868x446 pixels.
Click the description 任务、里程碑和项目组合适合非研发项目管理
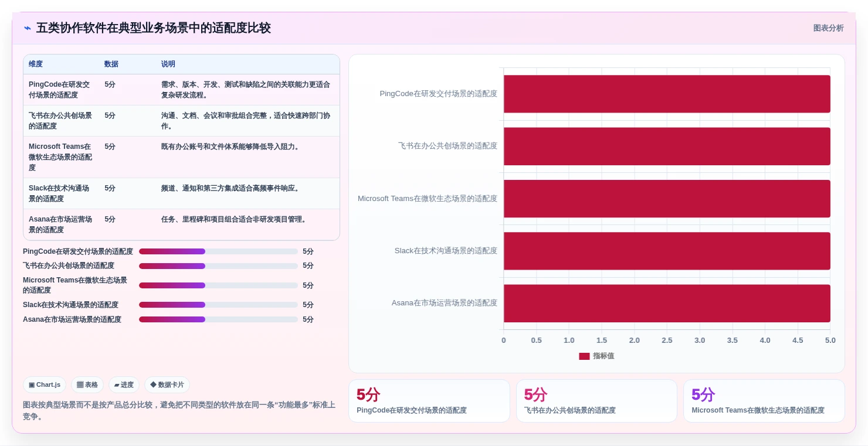pyautogui.click(x=235, y=219)
